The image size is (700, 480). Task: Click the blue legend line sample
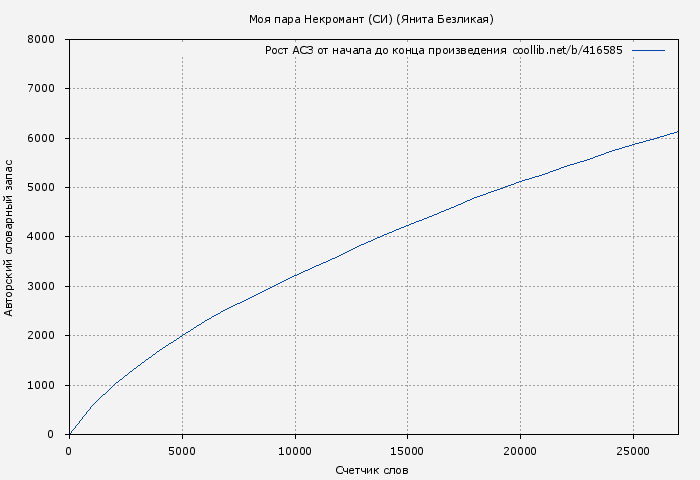[648, 50]
